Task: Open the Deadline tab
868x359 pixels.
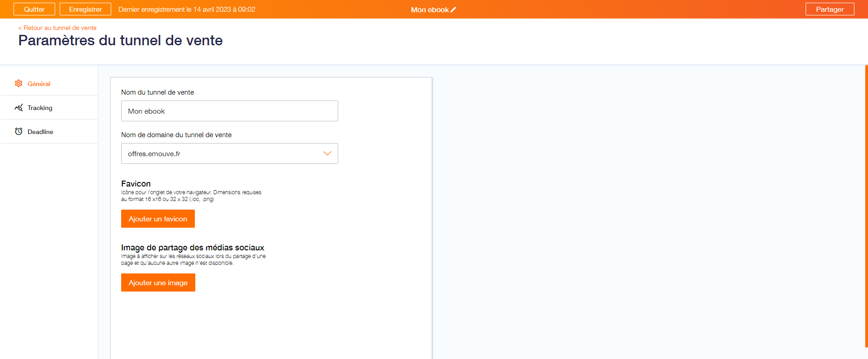Action: pos(49,132)
